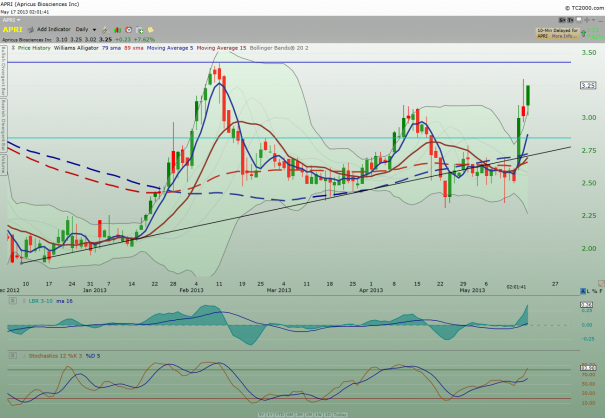Select the Today time range button
The height and width of the screenshot is (418, 605).
click(340, 415)
